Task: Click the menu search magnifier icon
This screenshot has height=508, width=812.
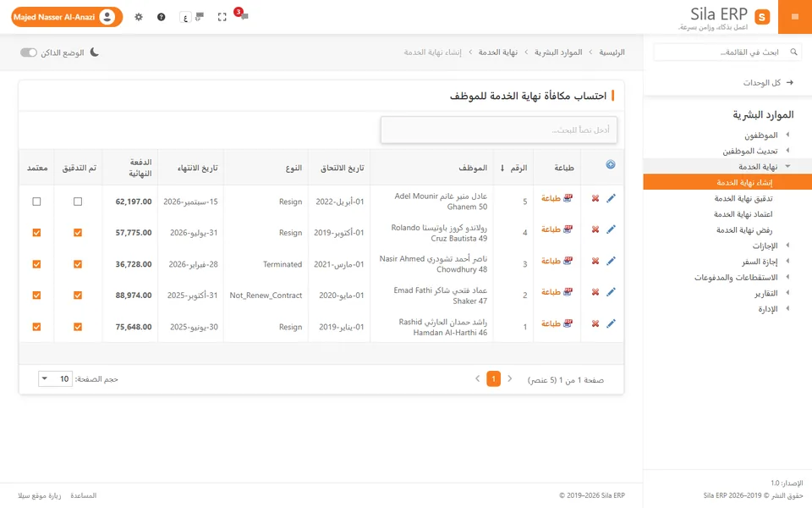Action: tap(793, 52)
